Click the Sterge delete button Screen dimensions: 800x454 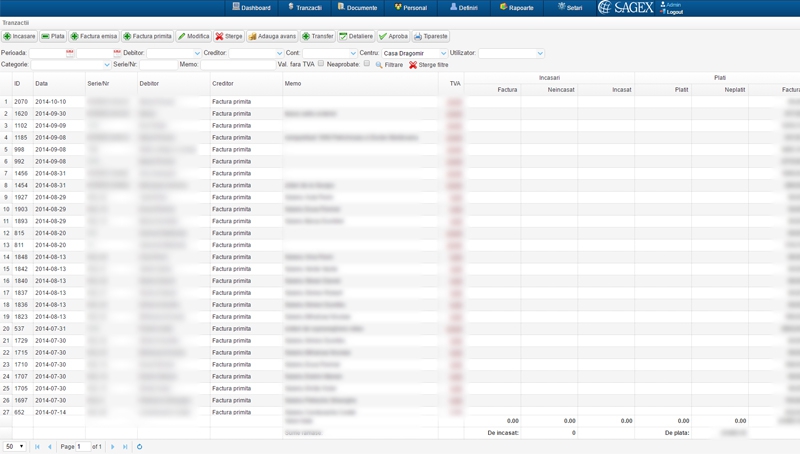(x=229, y=36)
